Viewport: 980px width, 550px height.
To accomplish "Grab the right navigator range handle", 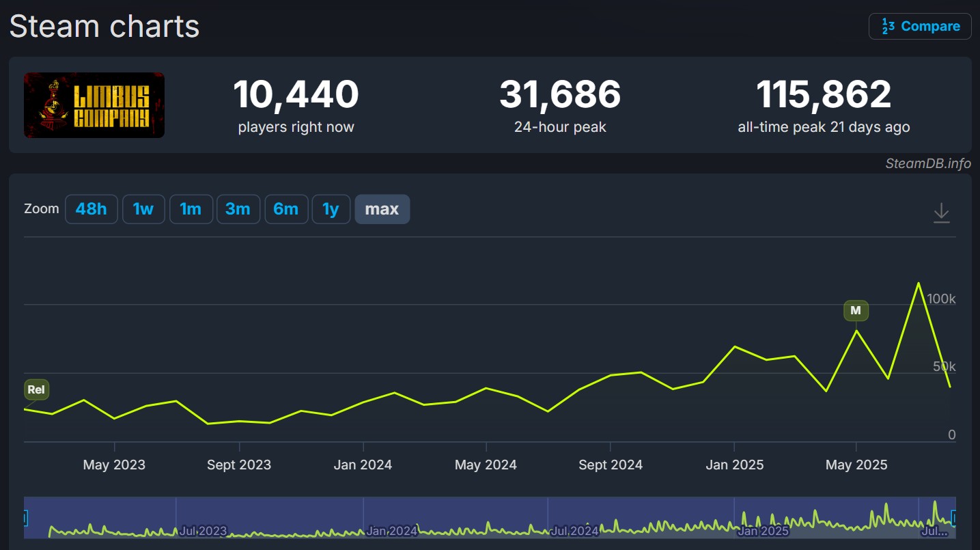I will coord(954,519).
